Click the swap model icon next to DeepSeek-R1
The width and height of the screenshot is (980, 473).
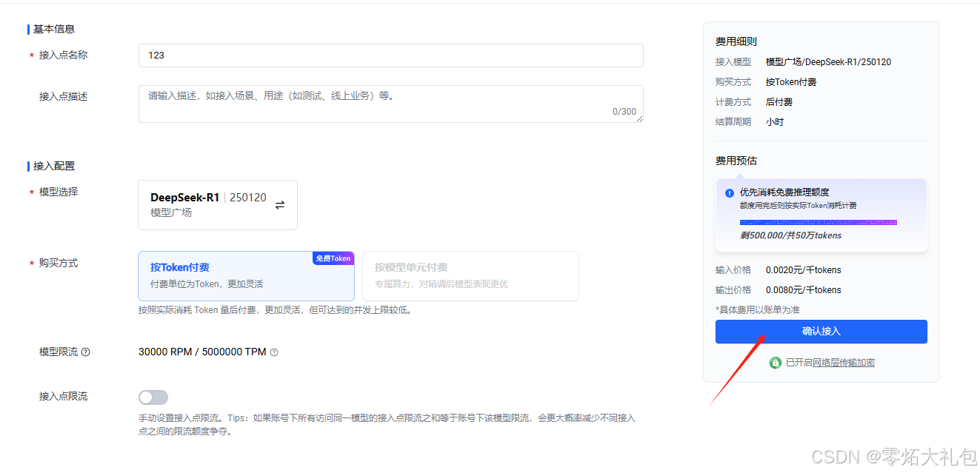click(x=280, y=205)
